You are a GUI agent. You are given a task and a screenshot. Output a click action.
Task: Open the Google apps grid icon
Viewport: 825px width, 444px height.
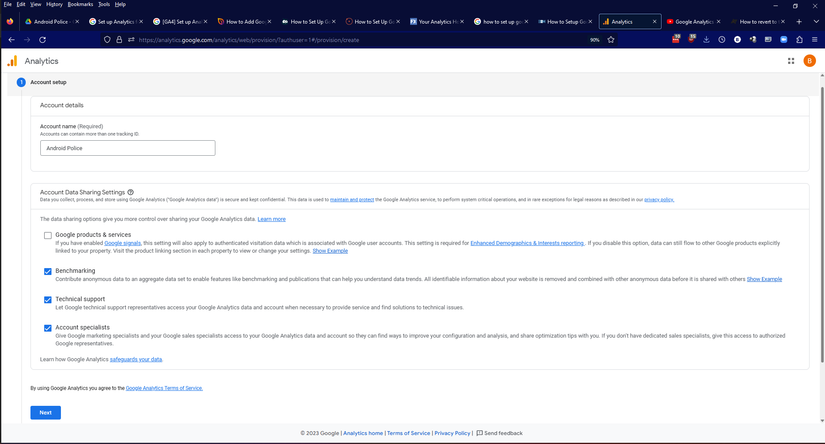tap(791, 61)
